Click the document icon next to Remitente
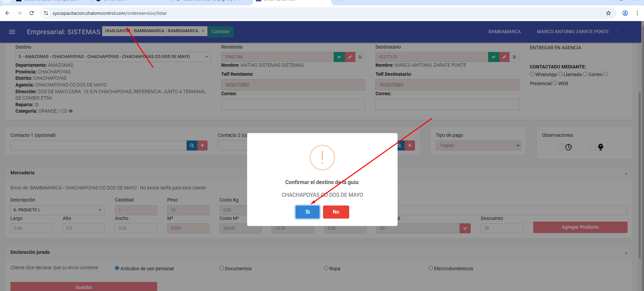 pos(360,57)
